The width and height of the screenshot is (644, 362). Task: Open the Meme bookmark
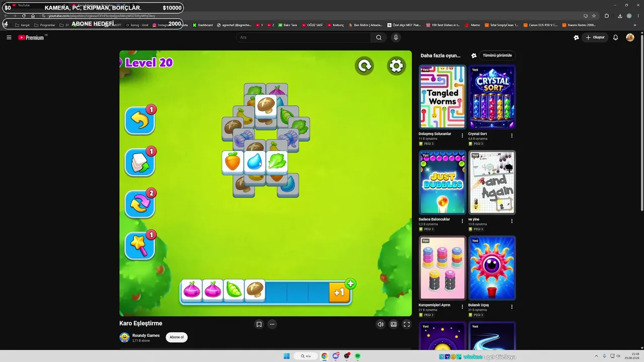point(472,25)
